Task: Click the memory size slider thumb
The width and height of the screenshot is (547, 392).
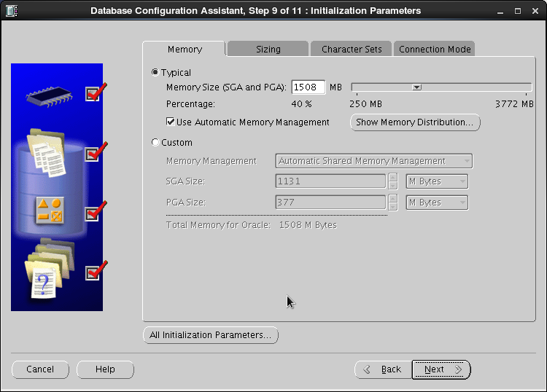Action: point(416,87)
